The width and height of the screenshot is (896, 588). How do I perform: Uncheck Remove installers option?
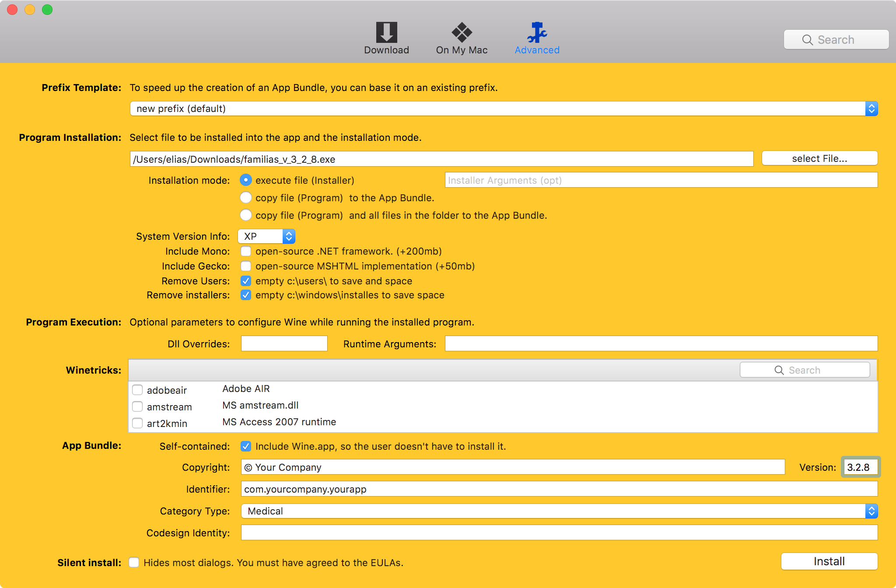pos(246,295)
